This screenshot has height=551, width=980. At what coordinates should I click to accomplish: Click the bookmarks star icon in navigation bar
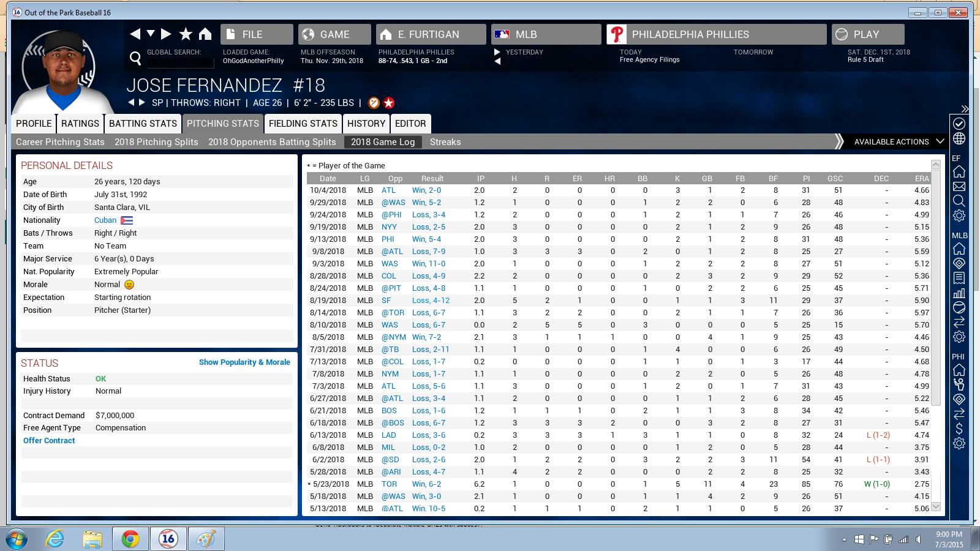point(186,34)
